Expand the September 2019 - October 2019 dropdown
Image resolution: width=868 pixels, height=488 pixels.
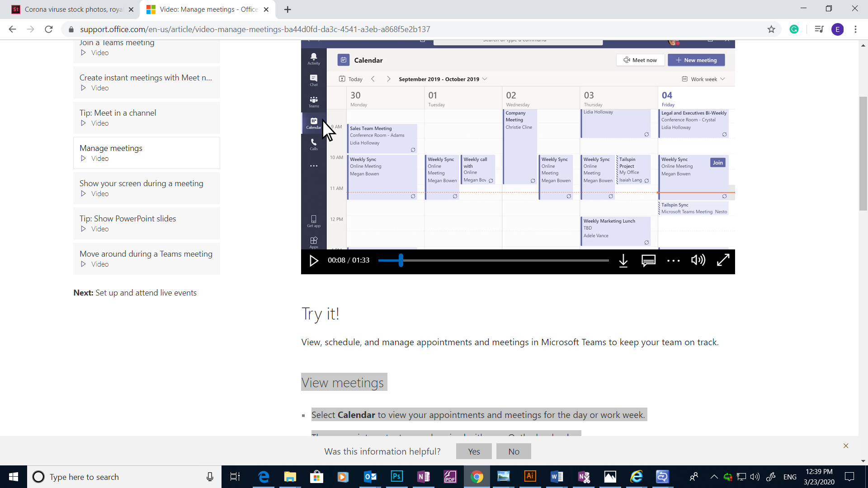[443, 79]
